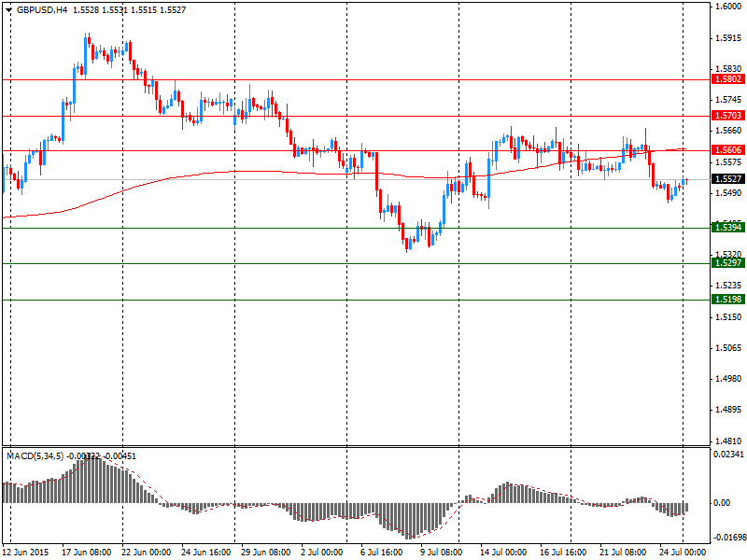747x560 pixels.
Task: Click the 12 Jun 2015 time label
Action: pos(25,553)
